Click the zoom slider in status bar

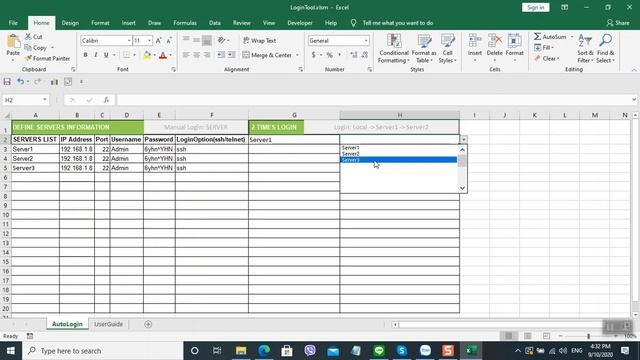click(x=588, y=336)
